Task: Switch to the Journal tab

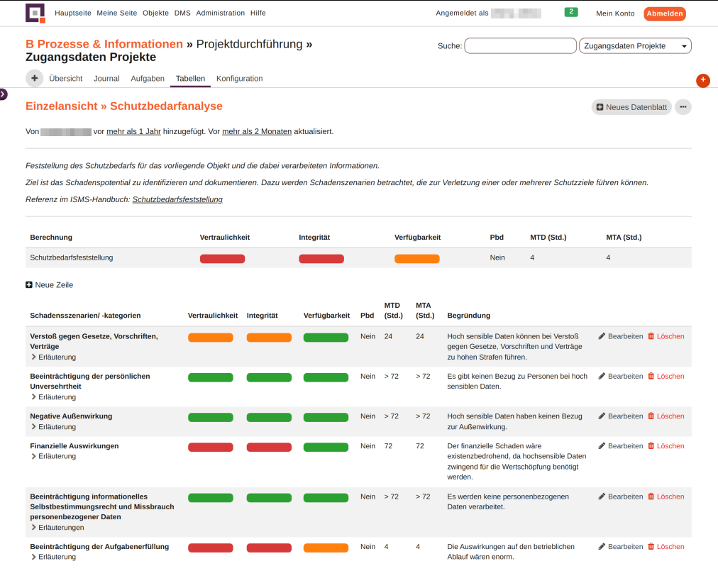Action: click(106, 78)
